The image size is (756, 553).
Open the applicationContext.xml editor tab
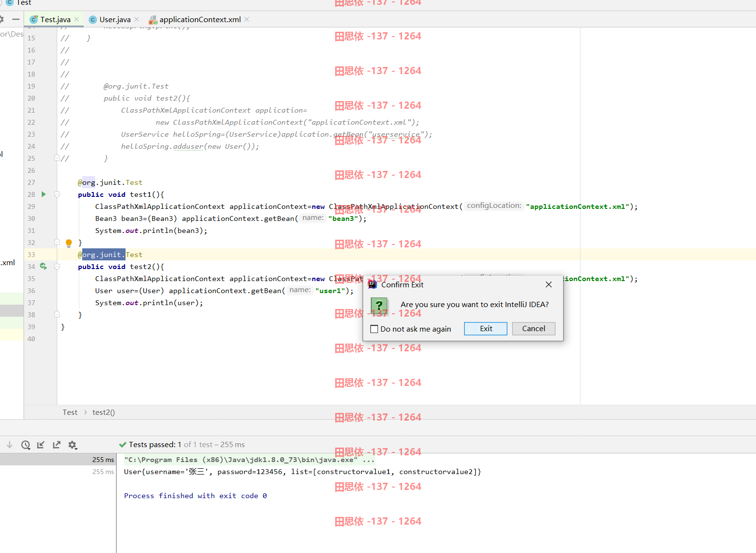click(x=200, y=19)
